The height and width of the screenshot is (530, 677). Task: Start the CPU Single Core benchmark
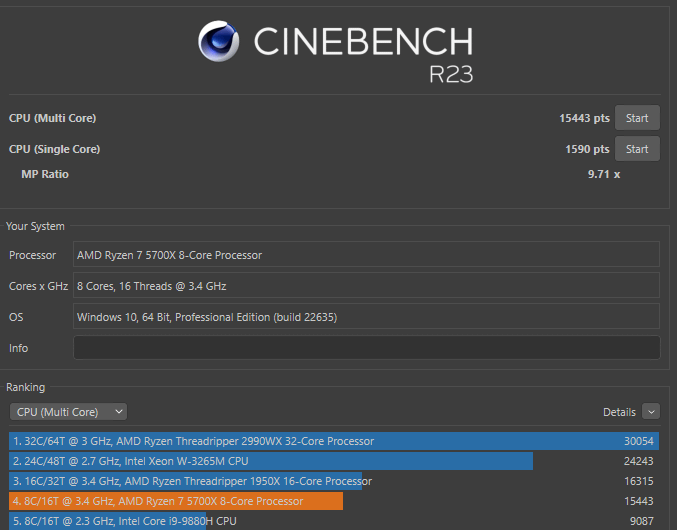[637, 149]
